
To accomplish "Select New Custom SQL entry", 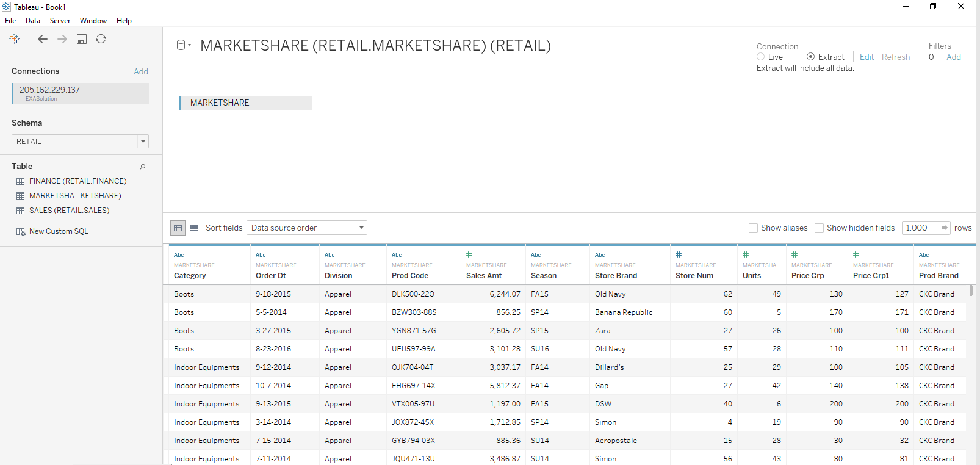I will pyautogui.click(x=59, y=231).
